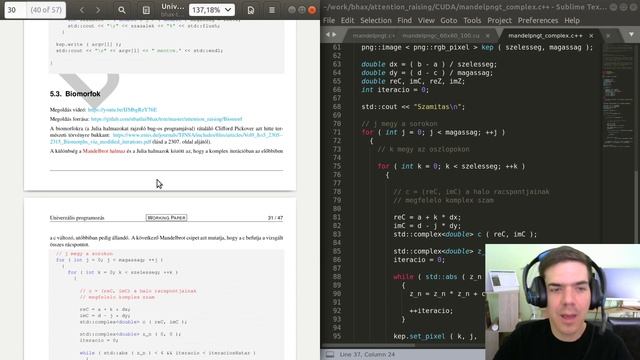Close the PDF viewer window
This screenshot has height=360, width=640.
(312, 10)
